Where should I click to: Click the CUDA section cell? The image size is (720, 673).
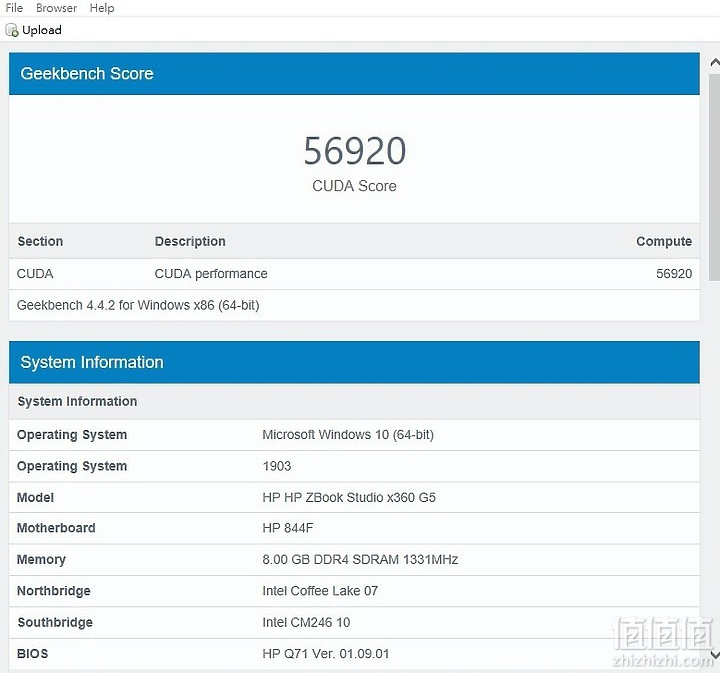coord(35,274)
